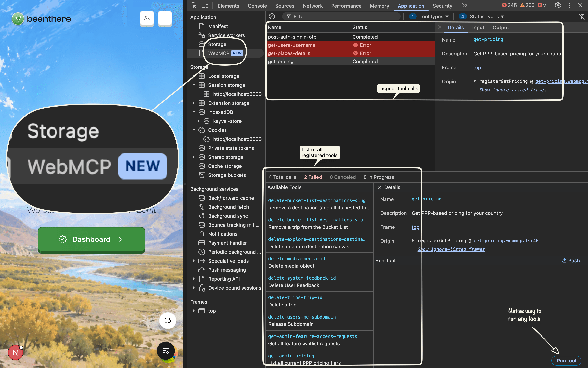This screenshot has height=368, width=588.
Task: Open the Background fetch item
Action: [228, 207]
